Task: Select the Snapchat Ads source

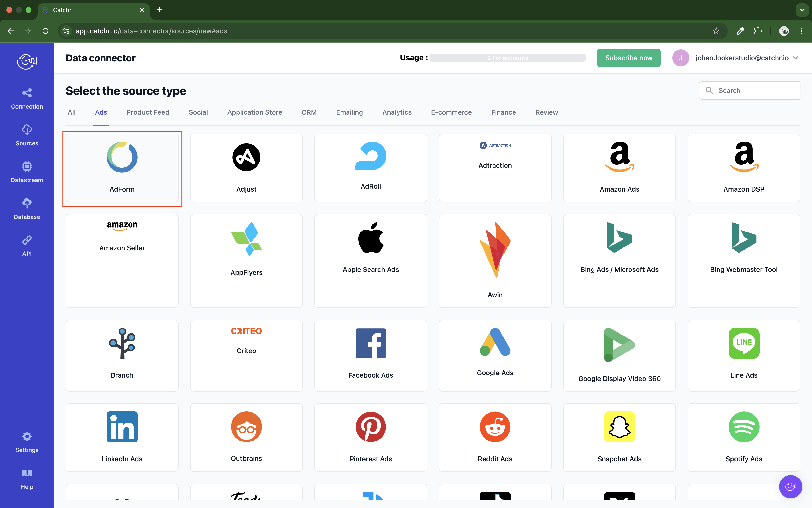Action: coord(619,437)
